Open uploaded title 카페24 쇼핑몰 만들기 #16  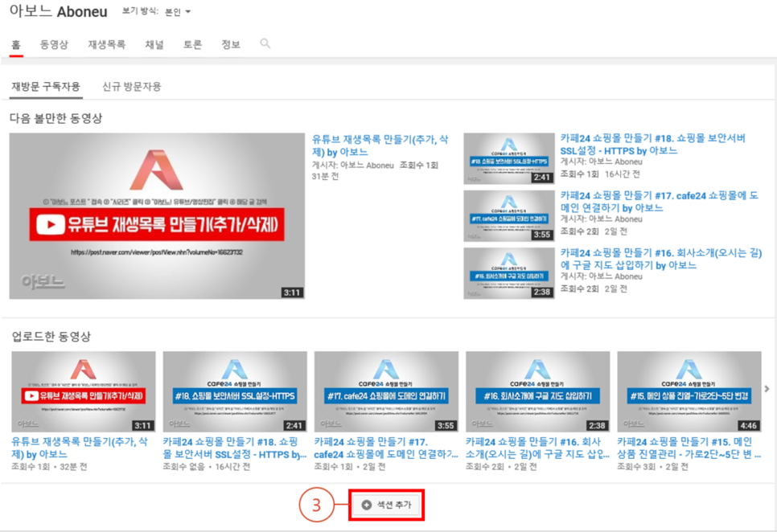tap(537, 448)
